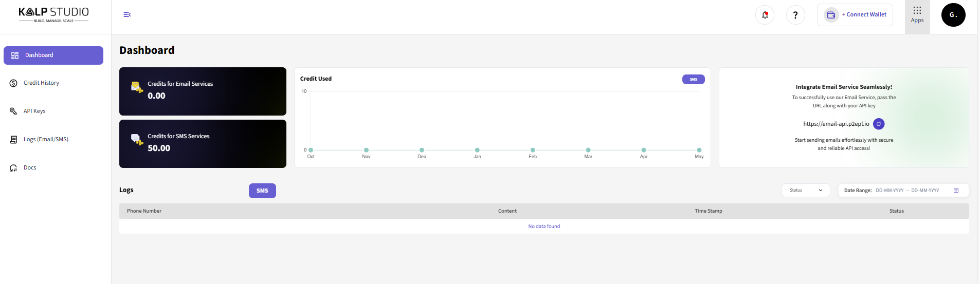Copy the email API URL
The height and width of the screenshot is (284, 980).
(x=879, y=124)
